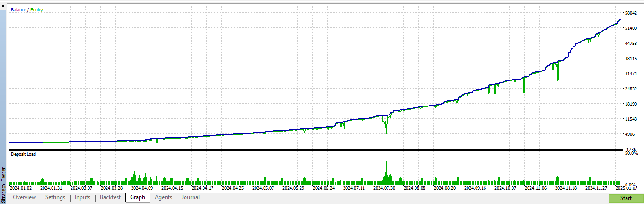Image resolution: width=644 pixels, height=204 pixels.
Task: Click the green Start button
Action: click(x=626, y=198)
